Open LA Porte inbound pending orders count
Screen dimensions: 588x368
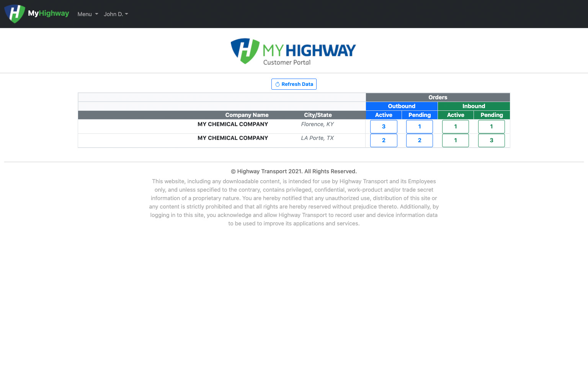[x=492, y=140]
